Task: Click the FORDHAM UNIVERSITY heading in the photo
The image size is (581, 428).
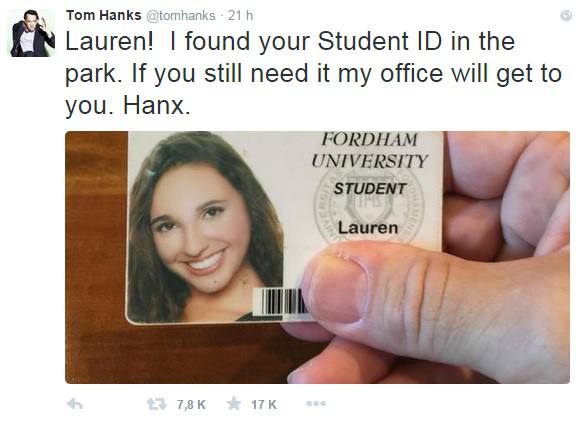Action: [369, 150]
